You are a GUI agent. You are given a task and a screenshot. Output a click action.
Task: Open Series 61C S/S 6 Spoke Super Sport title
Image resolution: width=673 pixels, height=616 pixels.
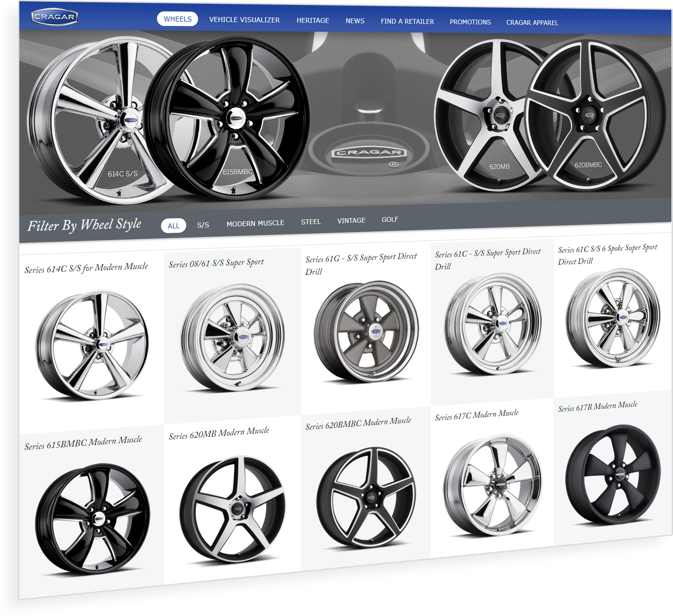(608, 255)
